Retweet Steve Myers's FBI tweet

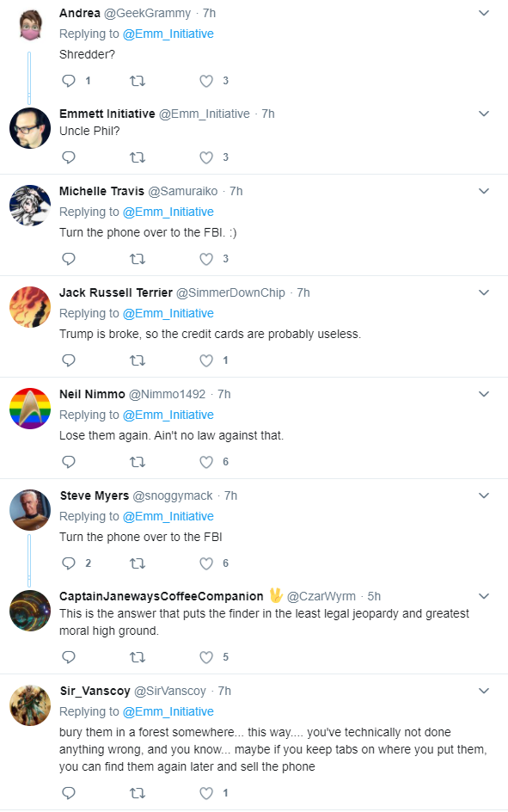pyautogui.click(x=137, y=563)
